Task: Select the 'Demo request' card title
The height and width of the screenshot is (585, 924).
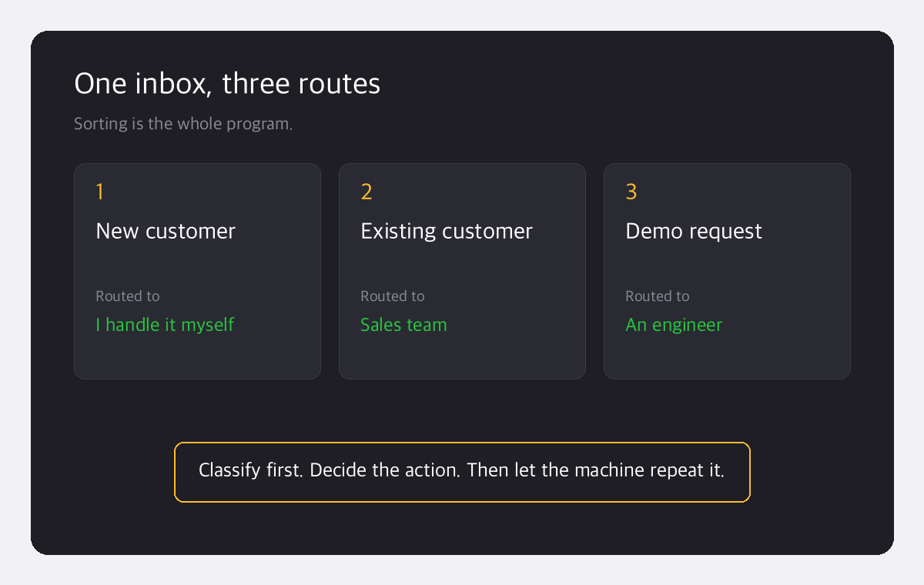Action: click(694, 231)
